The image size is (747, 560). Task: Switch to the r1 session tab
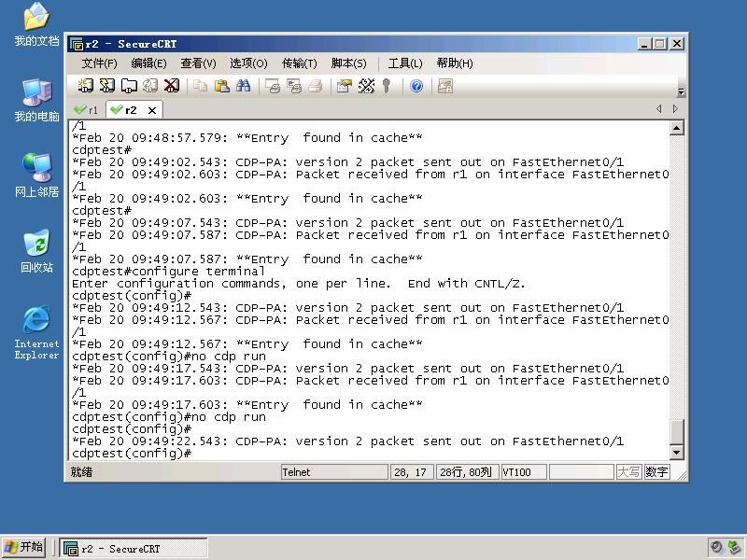click(x=86, y=110)
